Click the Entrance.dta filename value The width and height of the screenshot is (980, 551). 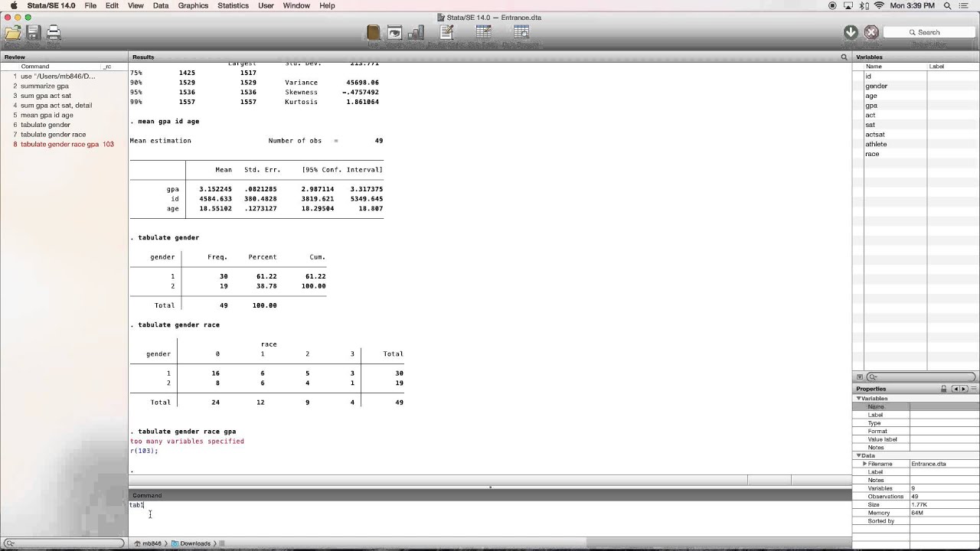click(x=929, y=464)
